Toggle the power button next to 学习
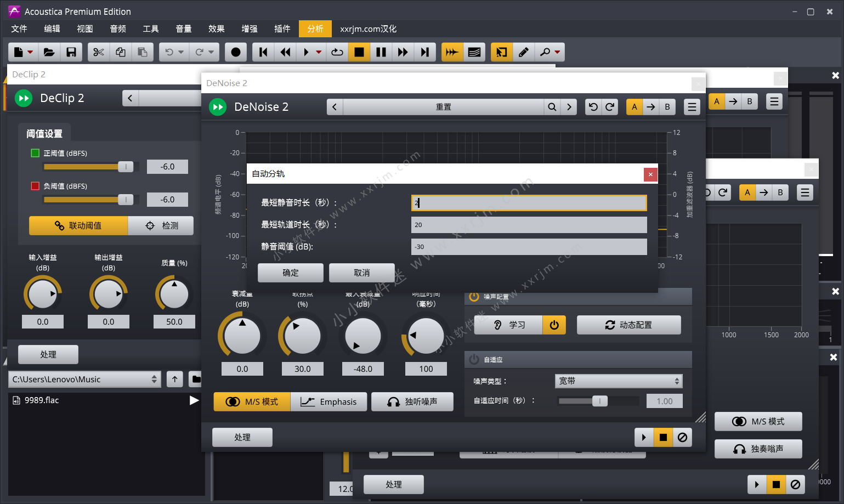 (554, 325)
